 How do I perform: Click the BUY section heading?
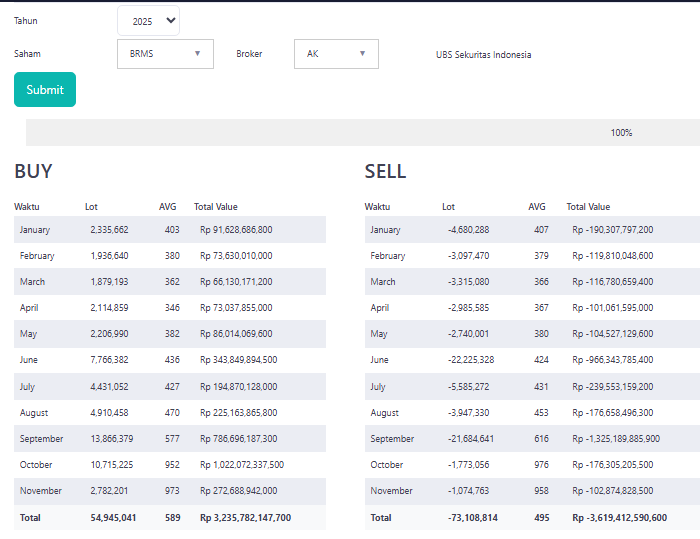click(x=33, y=171)
